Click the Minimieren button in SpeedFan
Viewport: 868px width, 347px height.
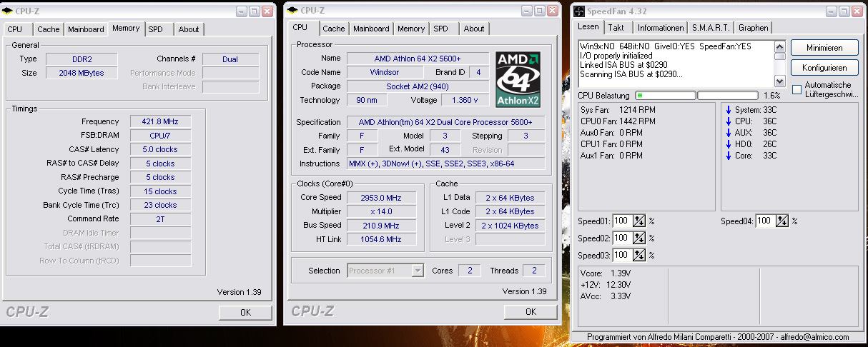pos(824,48)
